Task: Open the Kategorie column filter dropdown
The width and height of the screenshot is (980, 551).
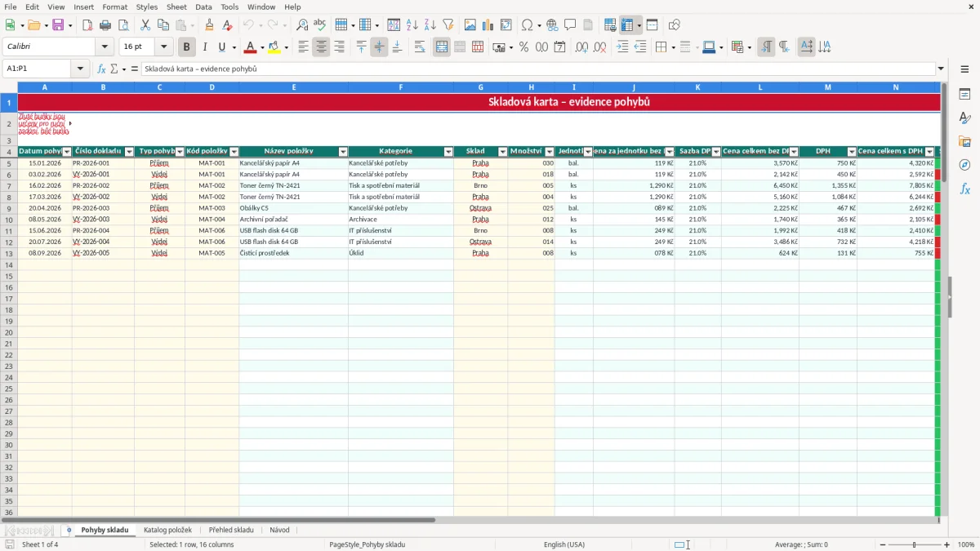Action: [448, 152]
